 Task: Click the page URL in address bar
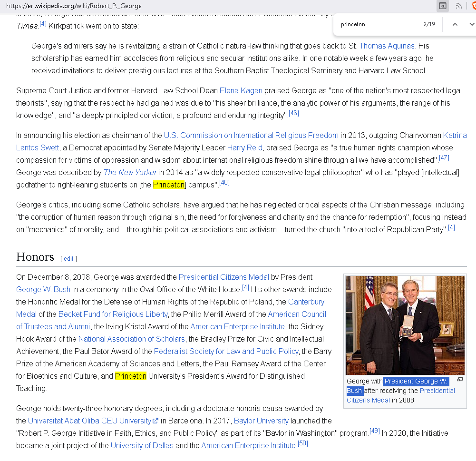coord(74,6)
